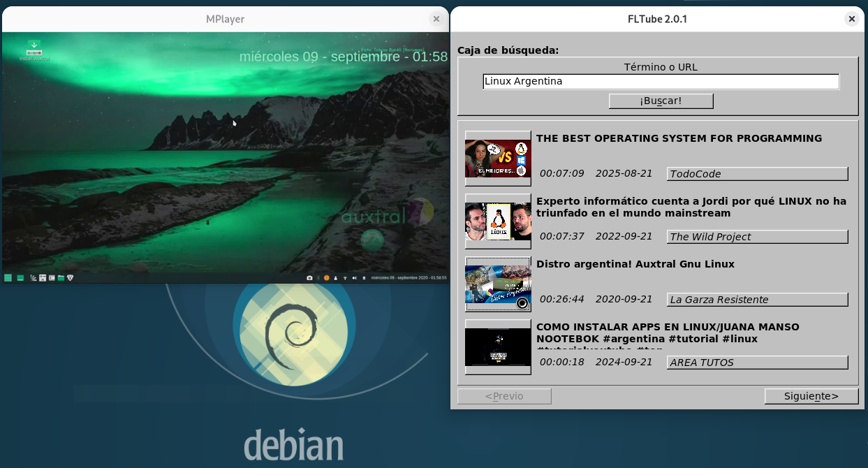Click duration 00:26:44 of Auxtral video
This screenshot has width=868, height=468.
[x=562, y=299]
